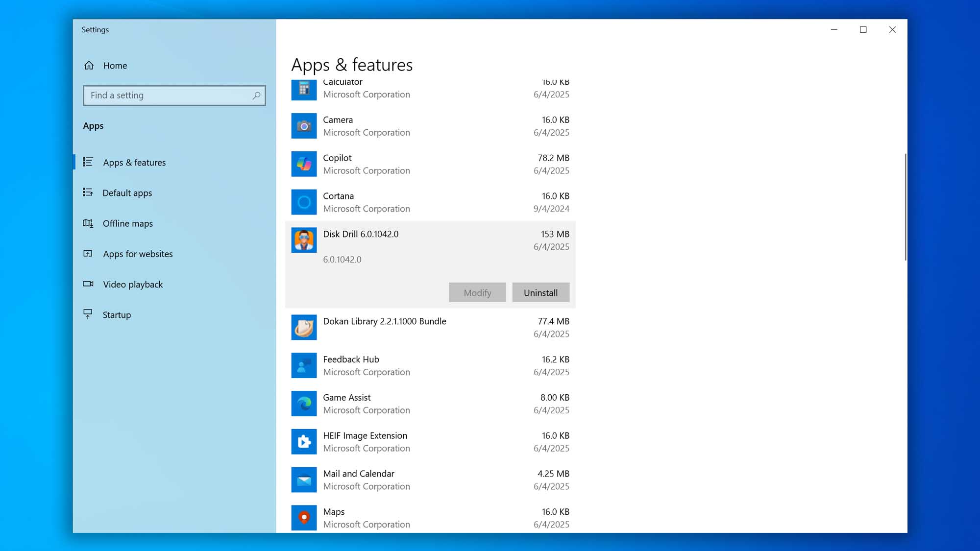Uninstall Disk Drill with Uninstall button
Screen dimensions: 980x551
[x=541, y=292]
